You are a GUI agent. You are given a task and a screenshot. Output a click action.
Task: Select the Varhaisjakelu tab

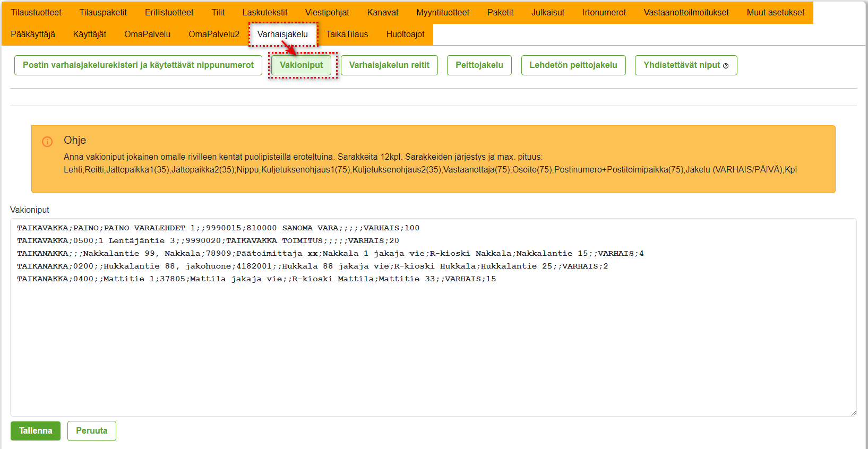pyautogui.click(x=282, y=34)
